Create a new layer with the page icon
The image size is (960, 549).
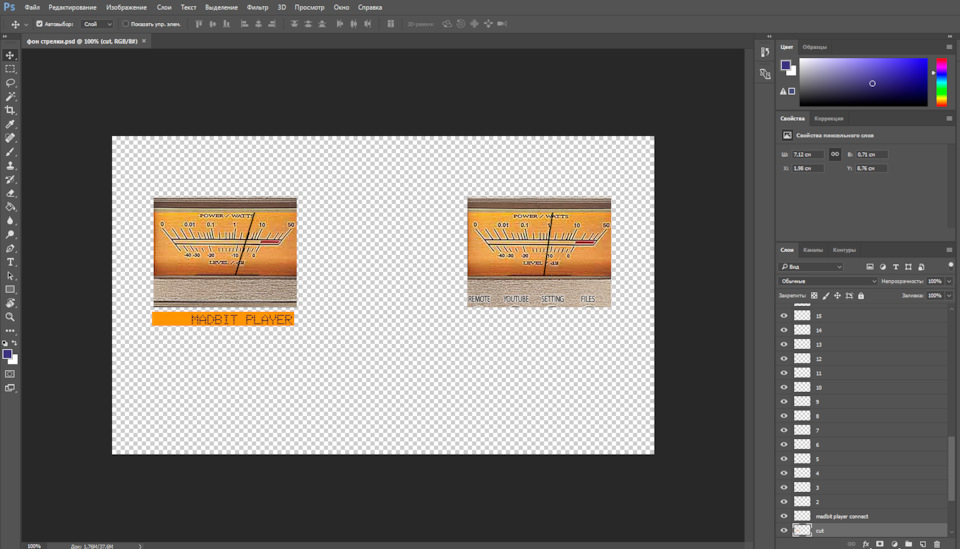923,544
